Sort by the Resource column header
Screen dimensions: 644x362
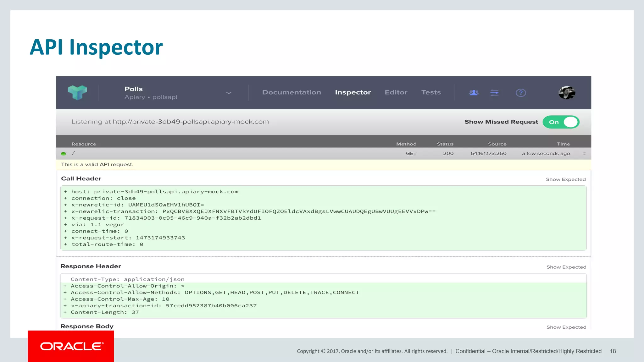click(x=84, y=144)
